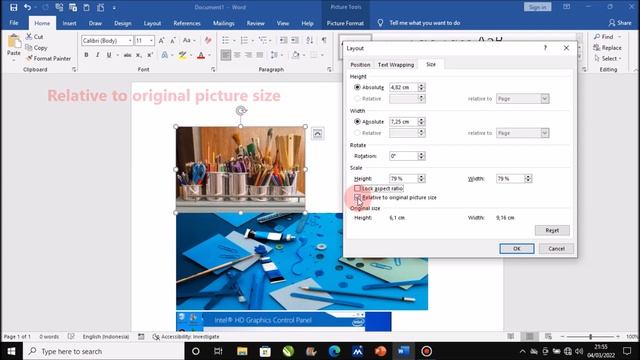The width and height of the screenshot is (640, 360).
Task: Click the Windows Start button
Action: [11, 351]
